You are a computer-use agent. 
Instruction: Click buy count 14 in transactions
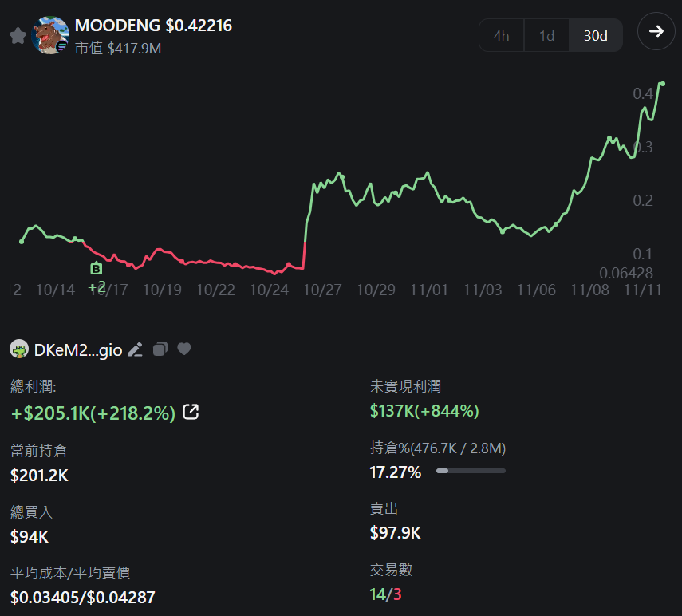[377, 594]
